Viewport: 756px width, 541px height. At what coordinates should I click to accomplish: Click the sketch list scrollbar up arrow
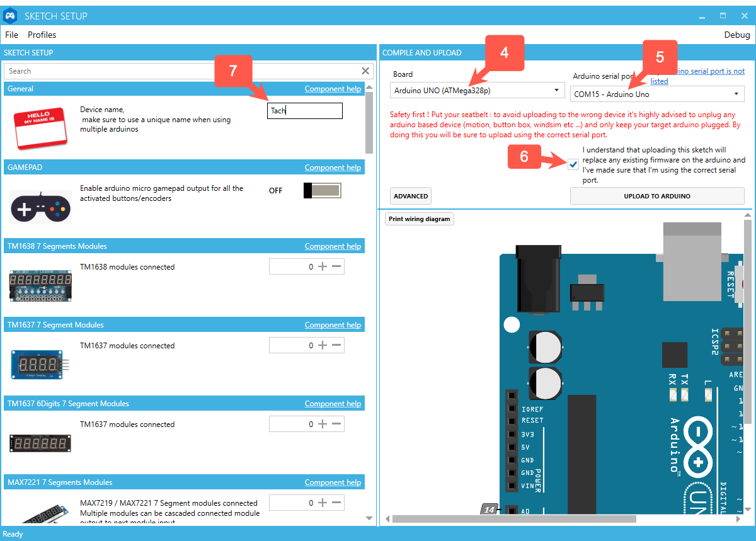click(x=369, y=88)
